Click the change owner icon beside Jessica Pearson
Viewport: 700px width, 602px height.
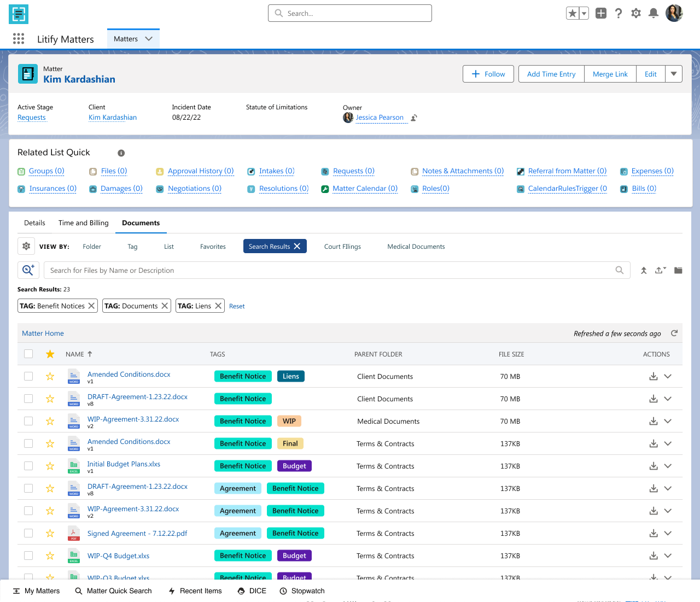click(414, 118)
